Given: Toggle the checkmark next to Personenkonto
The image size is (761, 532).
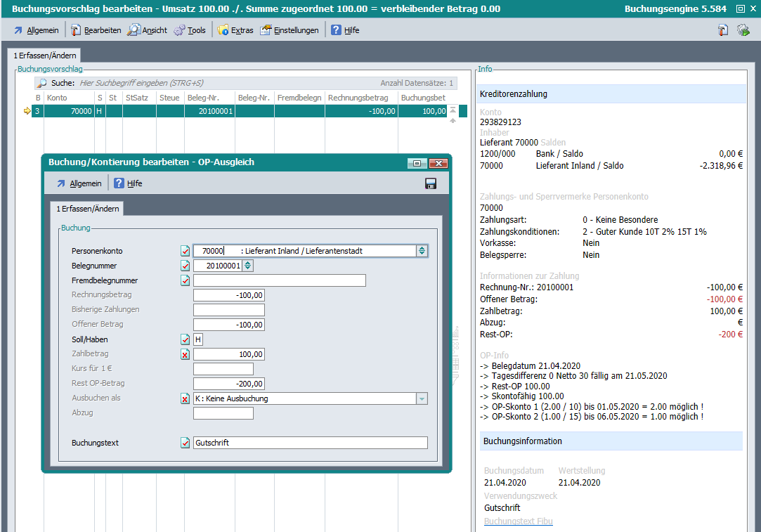Looking at the screenshot, I should pyautogui.click(x=186, y=251).
